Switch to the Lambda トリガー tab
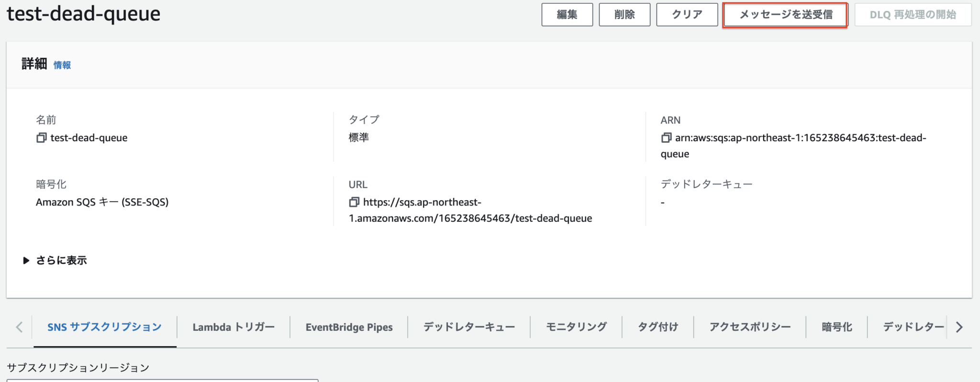The width and height of the screenshot is (980, 382). click(x=234, y=327)
